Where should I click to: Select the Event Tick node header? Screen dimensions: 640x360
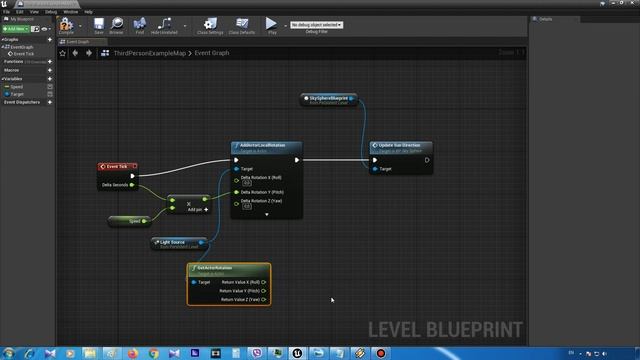tap(117, 167)
